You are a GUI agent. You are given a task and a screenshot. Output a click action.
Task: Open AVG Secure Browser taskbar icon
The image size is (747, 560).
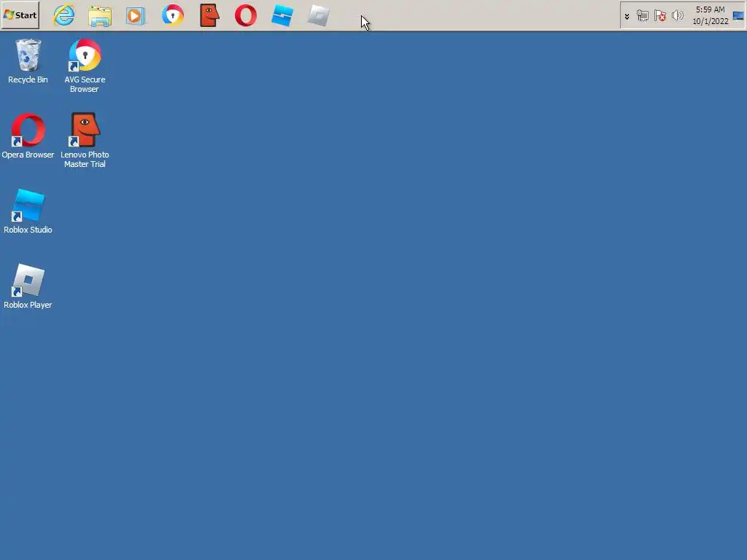click(172, 15)
